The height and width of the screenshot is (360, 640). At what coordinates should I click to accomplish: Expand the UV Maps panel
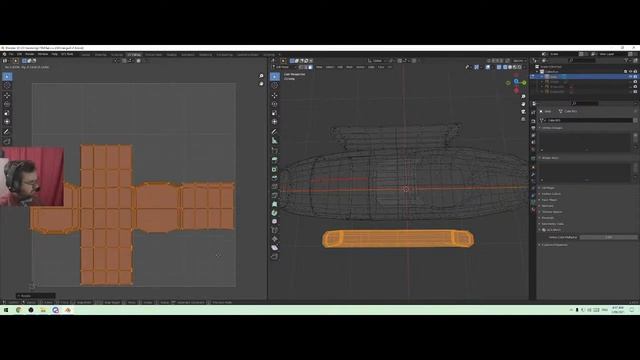(x=548, y=188)
